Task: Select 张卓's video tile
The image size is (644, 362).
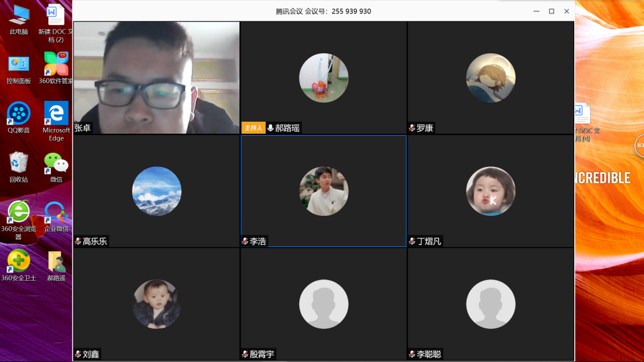Action: [x=156, y=76]
